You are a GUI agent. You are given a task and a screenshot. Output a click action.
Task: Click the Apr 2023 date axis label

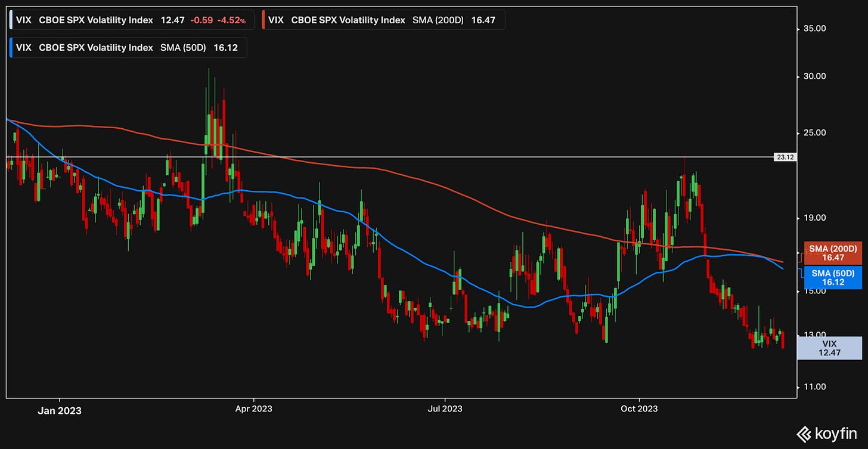click(x=253, y=410)
